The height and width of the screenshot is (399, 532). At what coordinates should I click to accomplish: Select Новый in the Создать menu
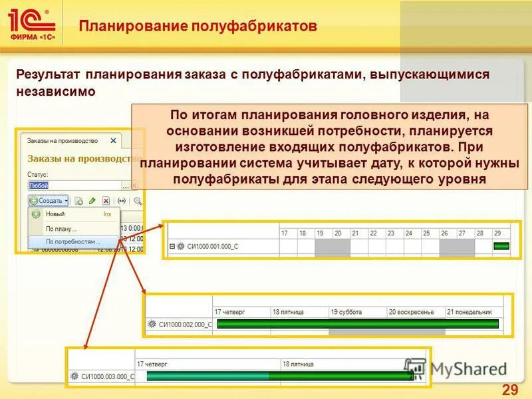[x=55, y=214]
